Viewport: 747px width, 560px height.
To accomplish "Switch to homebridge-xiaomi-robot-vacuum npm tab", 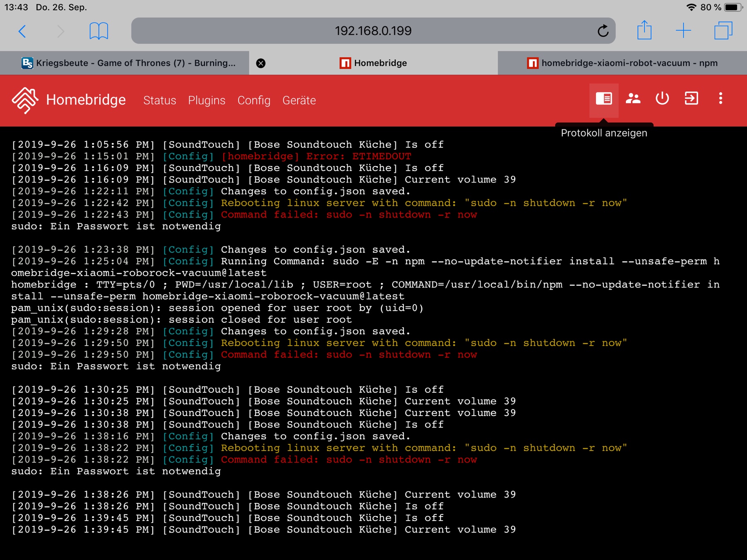I will 622,63.
